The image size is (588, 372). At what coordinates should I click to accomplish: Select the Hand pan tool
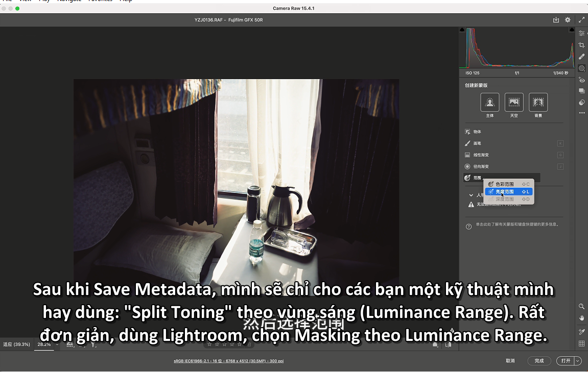tap(581, 318)
